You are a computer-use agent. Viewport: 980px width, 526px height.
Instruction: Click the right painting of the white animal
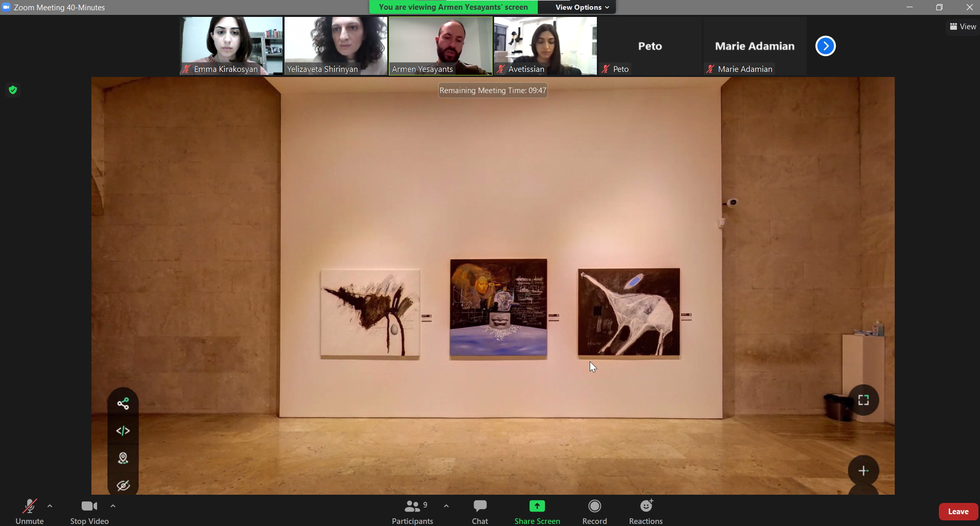pyautogui.click(x=629, y=312)
